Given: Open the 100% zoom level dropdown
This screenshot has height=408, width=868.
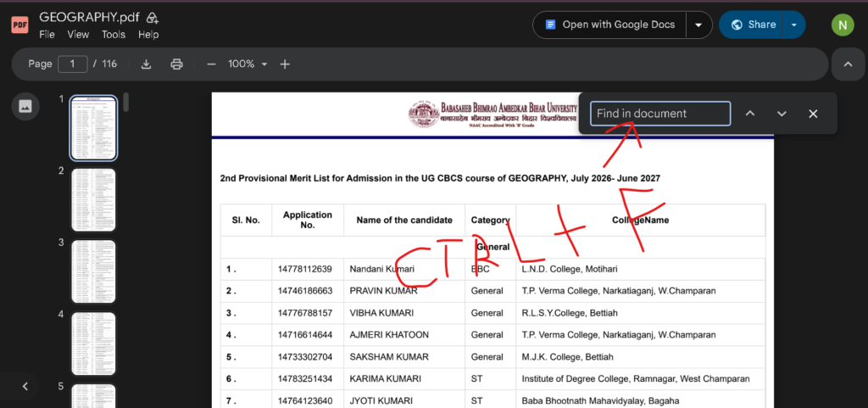Looking at the screenshot, I should pos(248,64).
